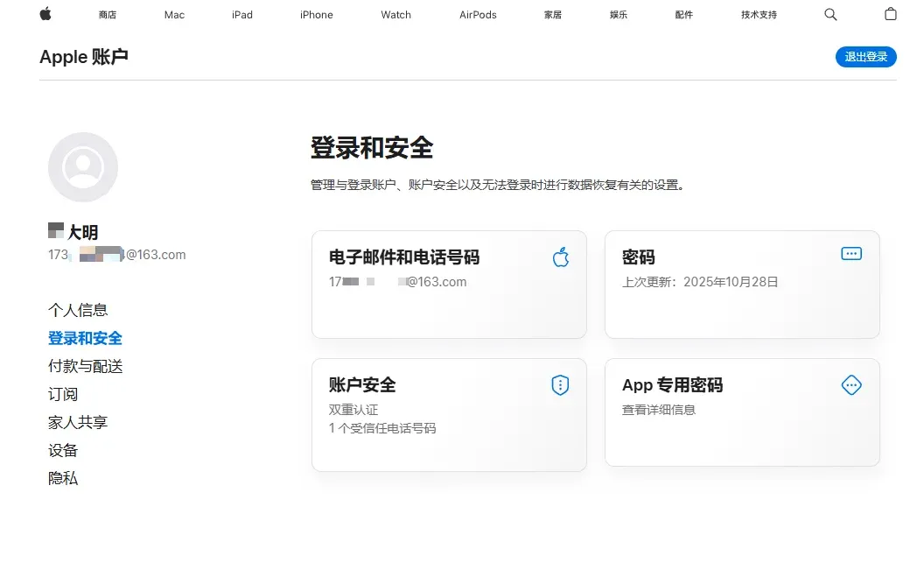The image size is (924, 563).
Task: Open the iPhone menu item
Action: tap(316, 14)
